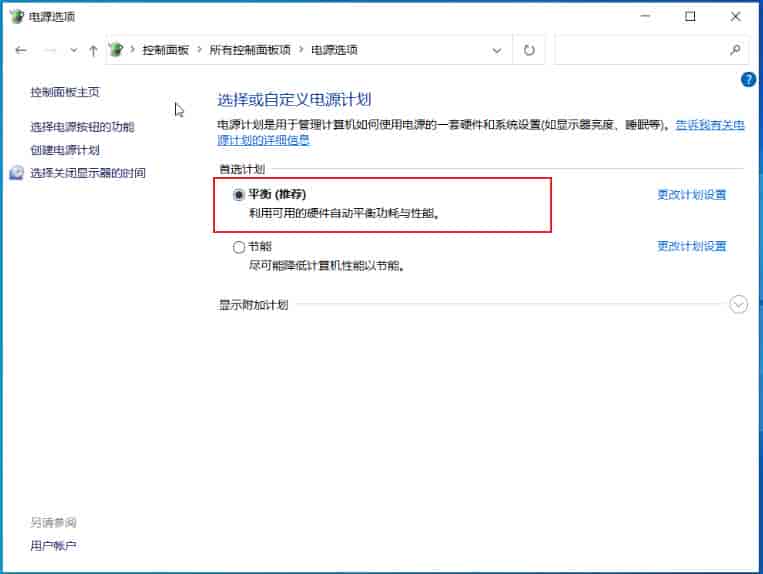The height and width of the screenshot is (574, 763).
Task: Click the window title icon
Action: [17, 17]
